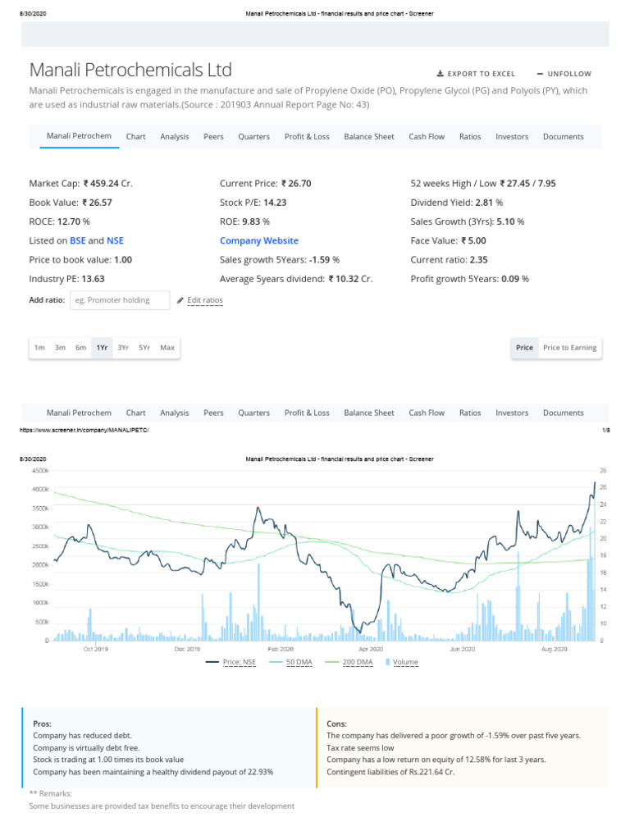The height and width of the screenshot is (840, 630).
Task: Click the Add ratio input field
Action: [120, 300]
